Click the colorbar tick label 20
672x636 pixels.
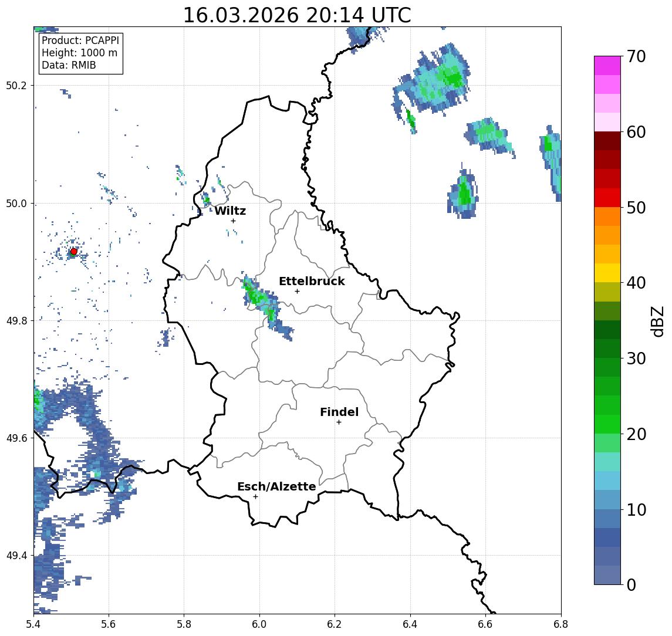point(636,434)
